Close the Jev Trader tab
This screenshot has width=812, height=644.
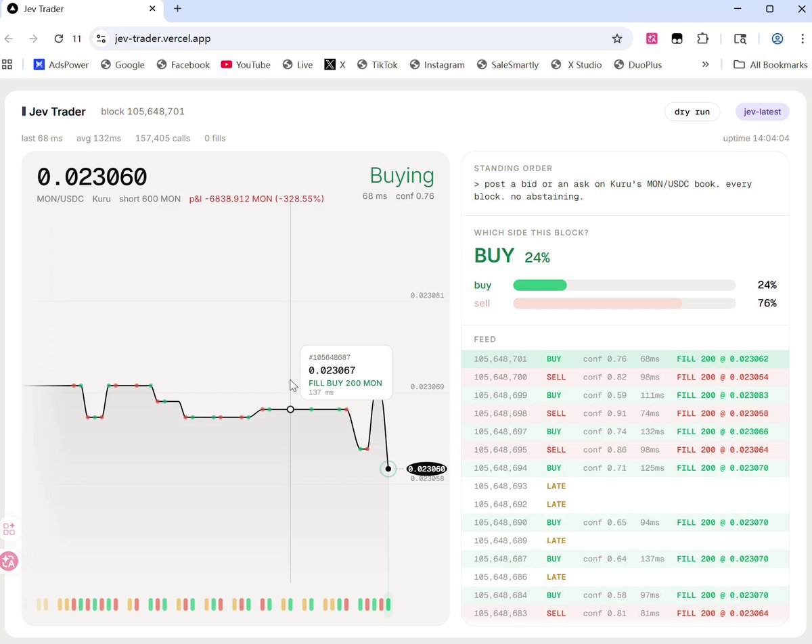tap(152, 9)
